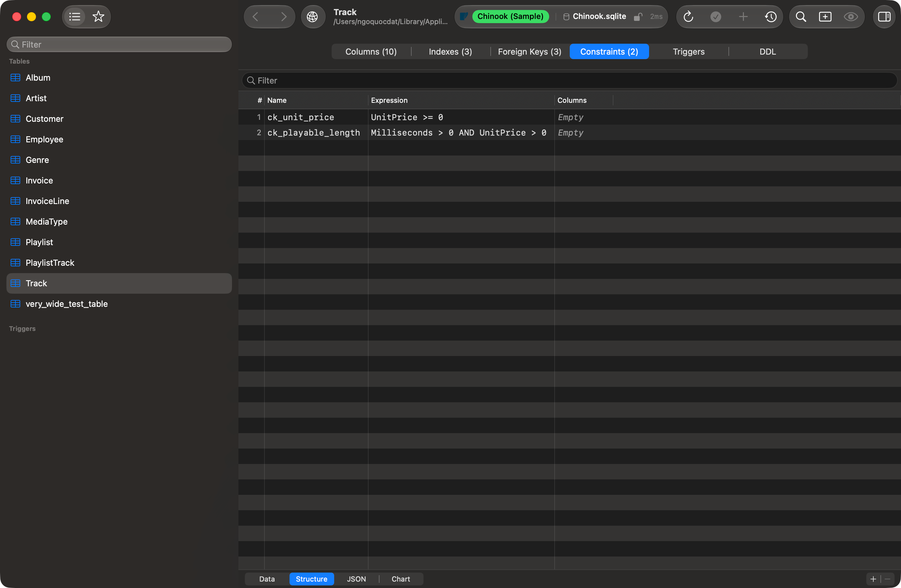Click the new tab plus-box icon
The height and width of the screenshot is (588, 901).
point(825,17)
